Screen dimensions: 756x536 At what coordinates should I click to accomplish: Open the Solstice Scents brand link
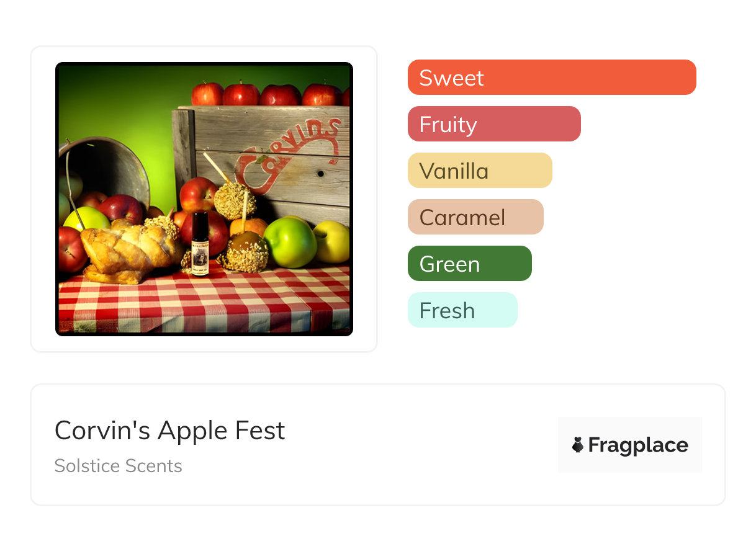tap(118, 465)
